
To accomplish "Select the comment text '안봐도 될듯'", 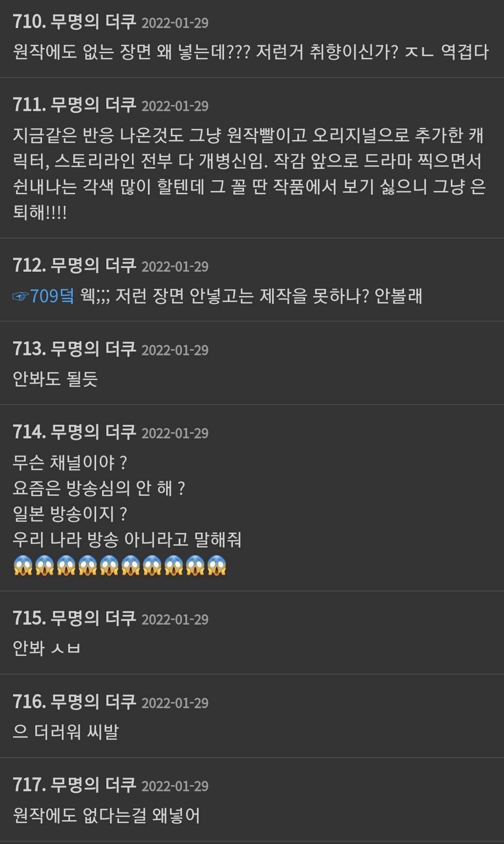I will coord(56,379).
